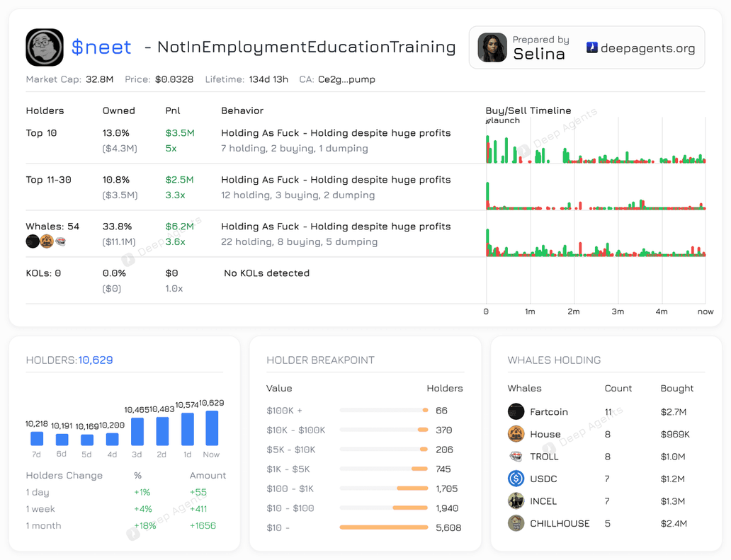Click the USDC coin icon
The height and width of the screenshot is (560, 731).
point(516,479)
